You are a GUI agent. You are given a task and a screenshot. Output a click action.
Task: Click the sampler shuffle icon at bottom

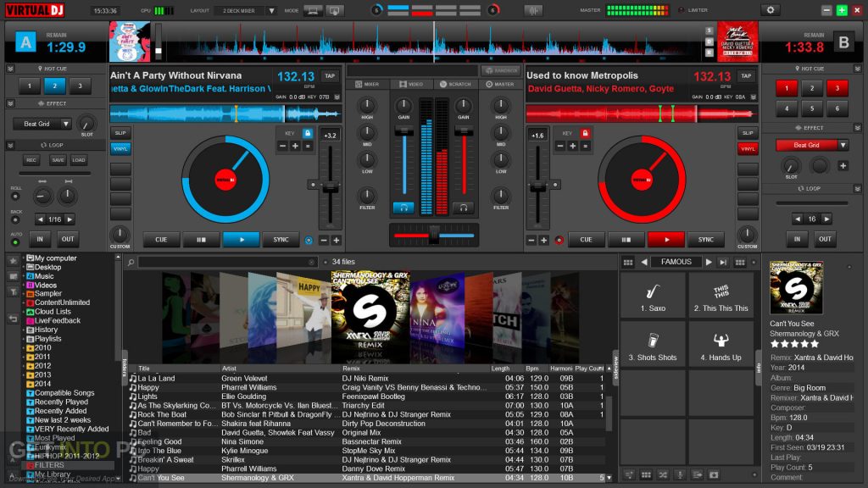(x=663, y=474)
